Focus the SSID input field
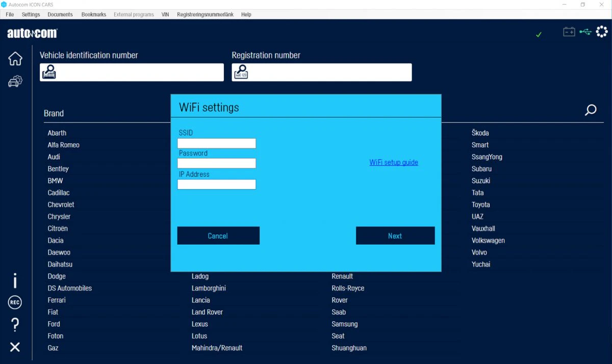Viewport: 612px width, 364px height. 217,143
